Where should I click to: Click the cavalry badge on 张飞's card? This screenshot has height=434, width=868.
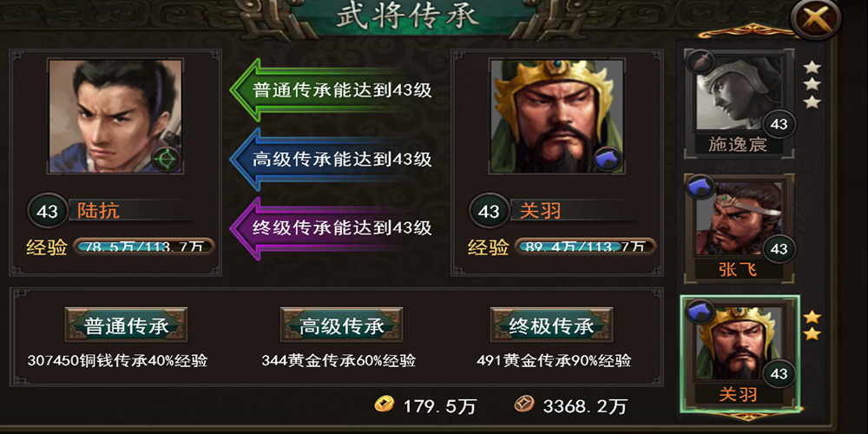tap(700, 187)
